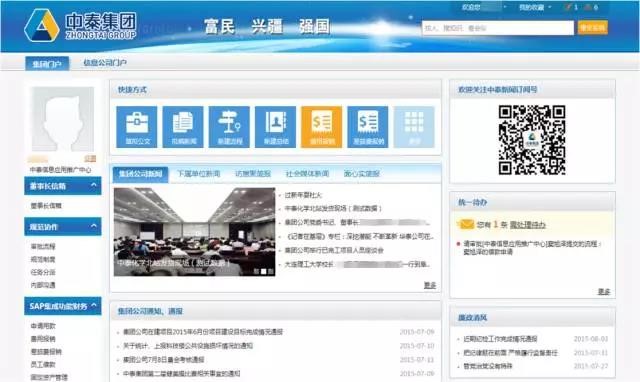Open the 《记者在基层》专栏 news headline

point(359,236)
